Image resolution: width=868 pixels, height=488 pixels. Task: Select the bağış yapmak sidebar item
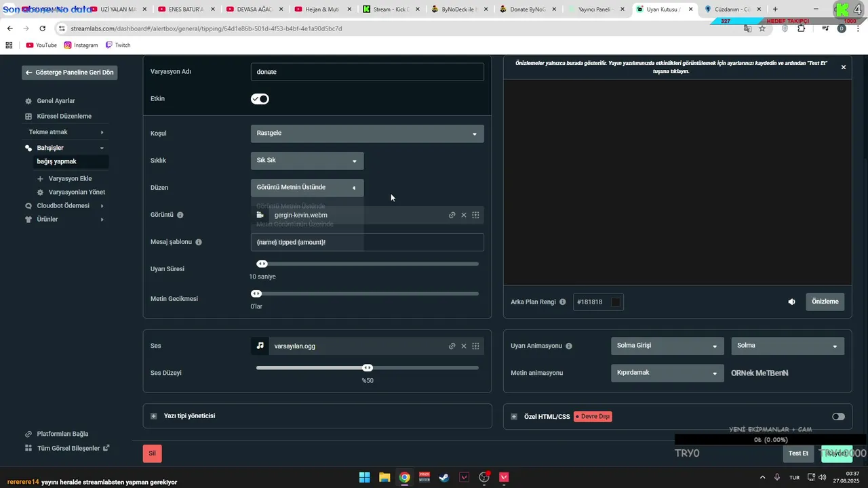(71, 162)
